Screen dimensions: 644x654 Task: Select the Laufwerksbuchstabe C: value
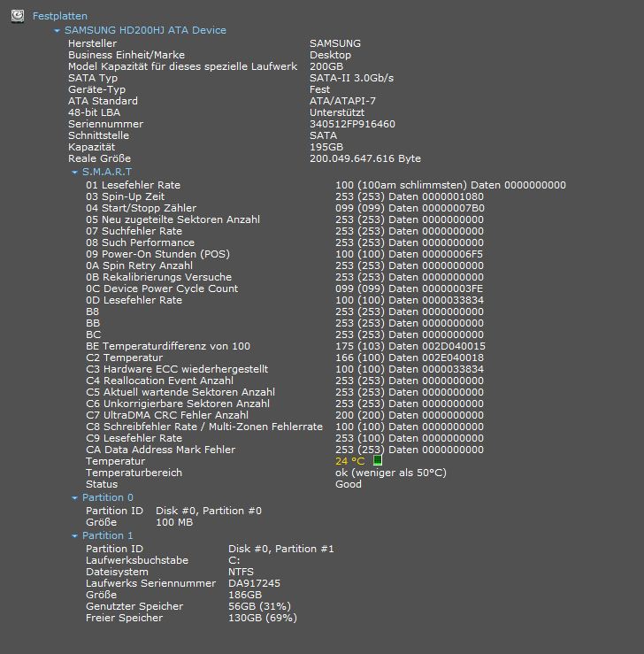234,560
